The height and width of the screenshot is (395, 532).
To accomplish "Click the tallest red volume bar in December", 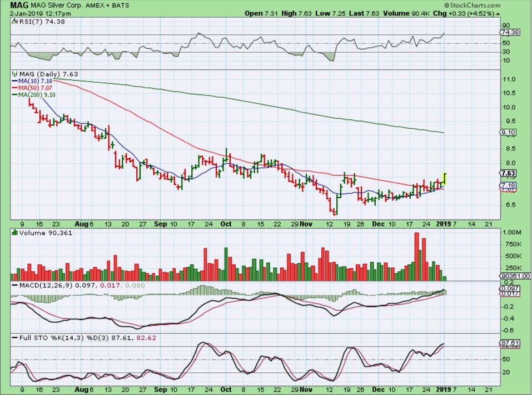I will pos(416,256).
